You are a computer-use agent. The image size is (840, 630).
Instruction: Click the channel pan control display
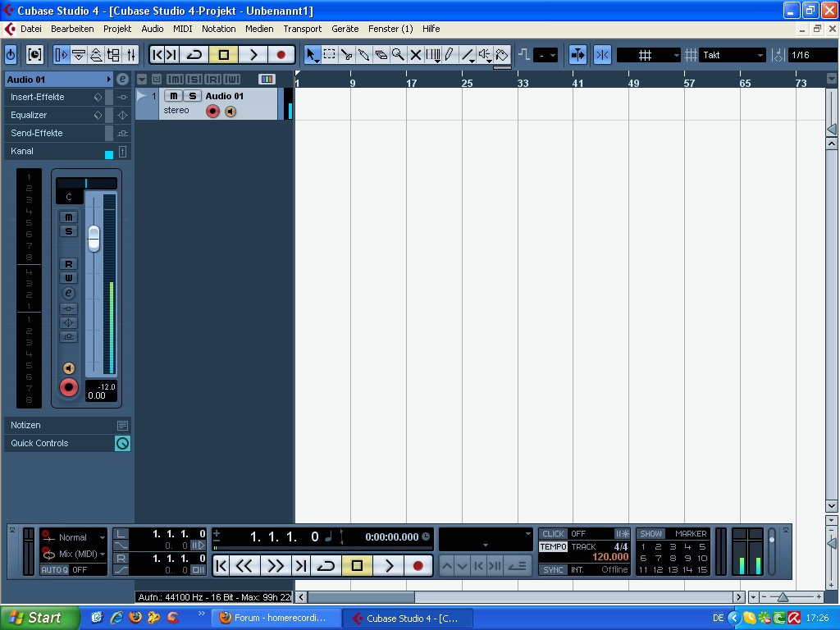click(86, 184)
